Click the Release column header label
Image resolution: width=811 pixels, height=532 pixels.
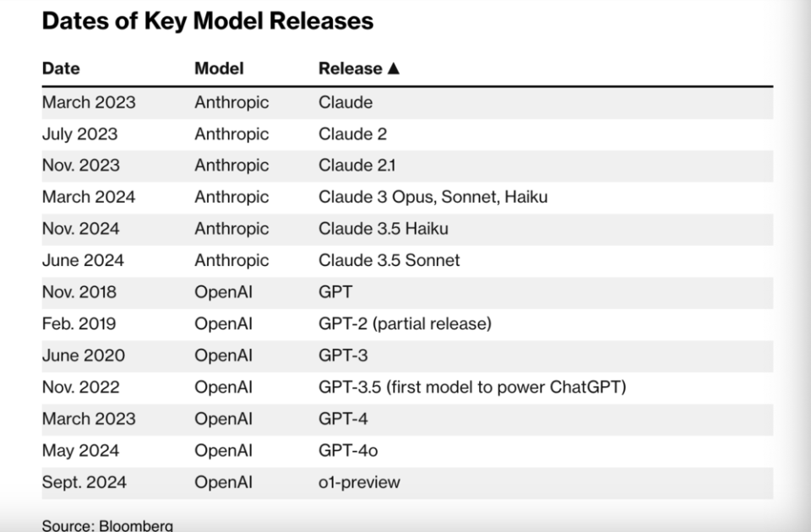350,68
